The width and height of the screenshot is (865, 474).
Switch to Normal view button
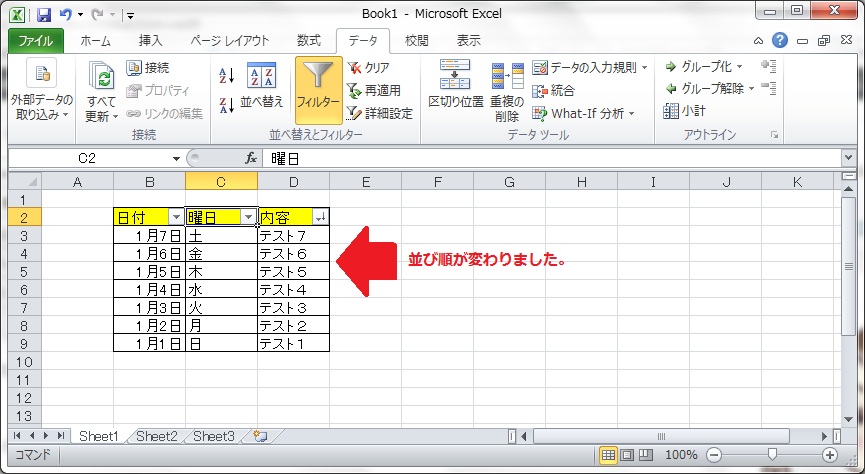(x=608, y=455)
